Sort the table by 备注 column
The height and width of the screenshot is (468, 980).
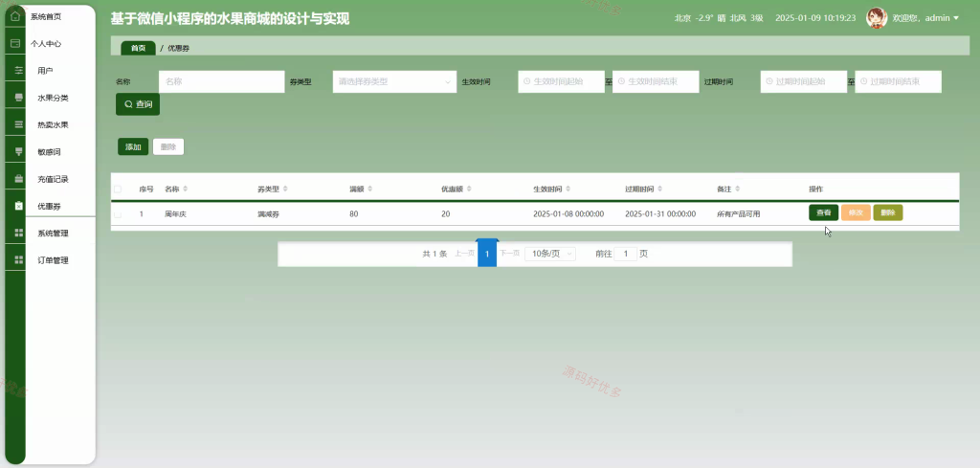738,189
